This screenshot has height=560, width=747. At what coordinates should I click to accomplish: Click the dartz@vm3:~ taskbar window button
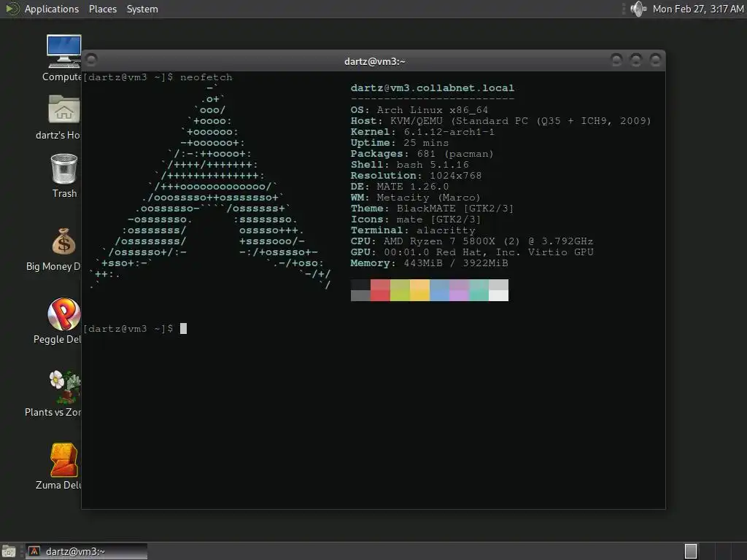(x=86, y=551)
